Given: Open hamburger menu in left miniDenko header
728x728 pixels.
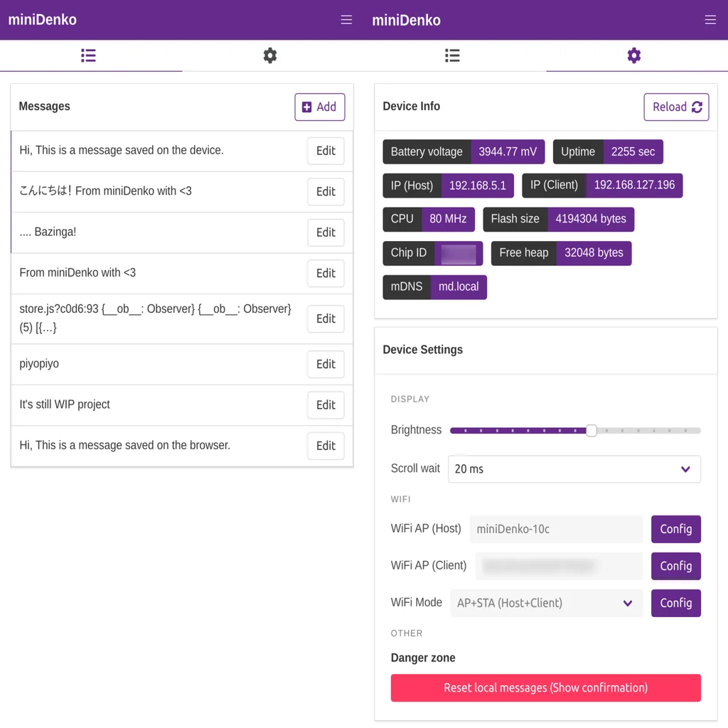Looking at the screenshot, I should [346, 20].
